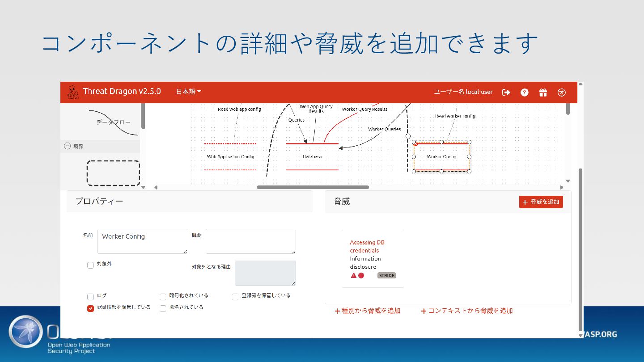Image resolution: width=644 pixels, height=362 pixels.
Task: Click the 概要 description text area
Action: tap(250, 241)
